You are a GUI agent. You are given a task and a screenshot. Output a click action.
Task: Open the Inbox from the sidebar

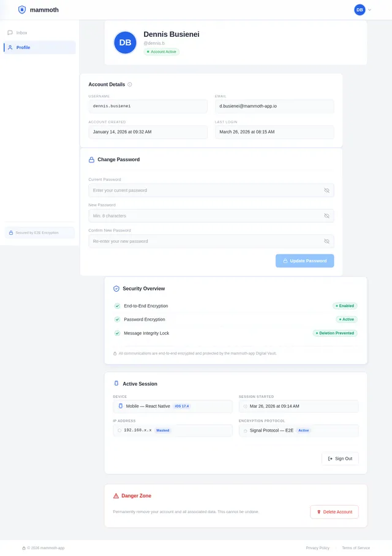[x=21, y=32]
